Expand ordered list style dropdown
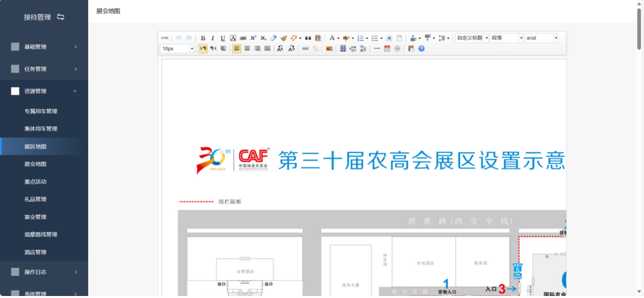This screenshot has height=298, width=644. [367, 38]
